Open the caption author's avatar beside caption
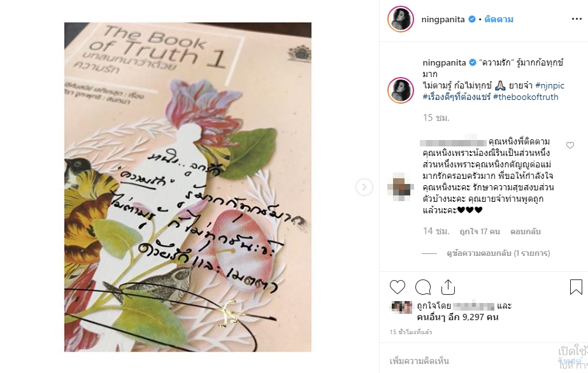Viewport: 588px width, 373px height. 401,90
